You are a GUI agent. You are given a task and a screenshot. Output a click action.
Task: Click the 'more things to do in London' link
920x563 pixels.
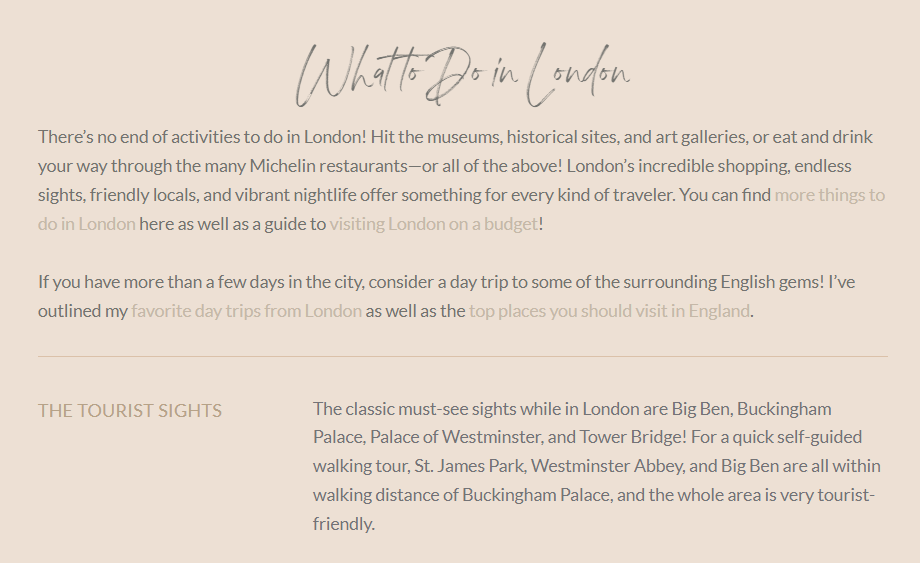[829, 195]
